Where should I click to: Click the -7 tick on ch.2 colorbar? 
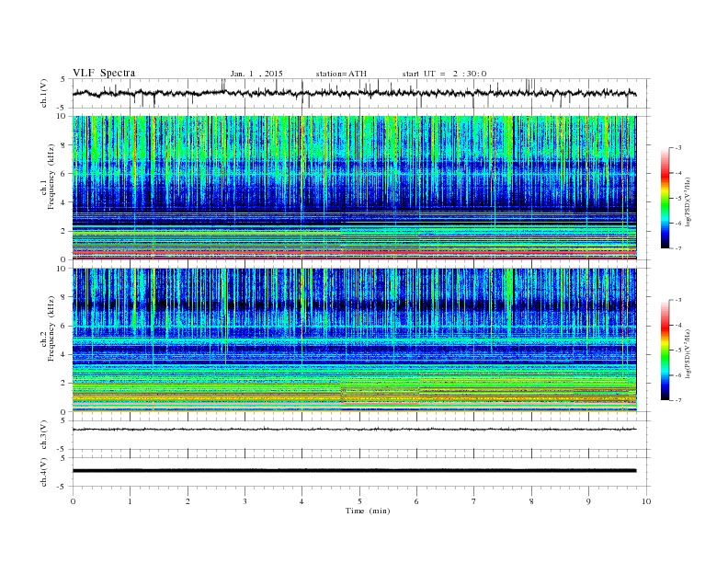click(677, 400)
